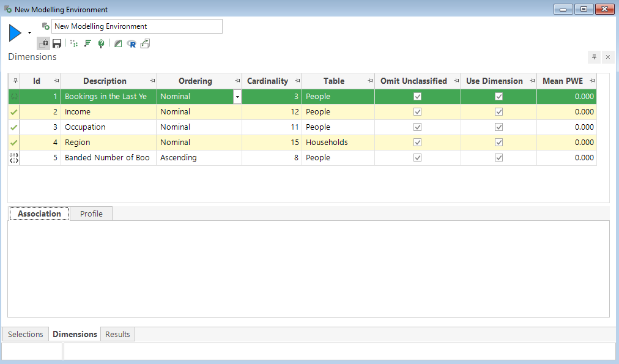Click pin icon in Mean PWE header

point(593,81)
